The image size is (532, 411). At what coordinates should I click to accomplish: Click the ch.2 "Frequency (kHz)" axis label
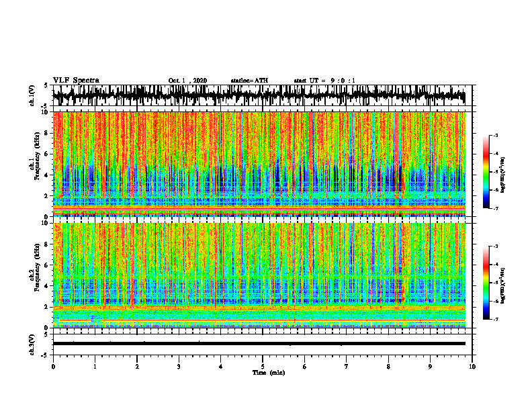click(37, 267)
